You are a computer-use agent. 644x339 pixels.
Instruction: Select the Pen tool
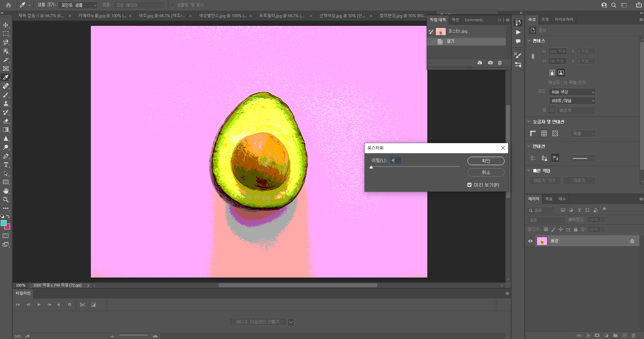click(x=6, y=156)
